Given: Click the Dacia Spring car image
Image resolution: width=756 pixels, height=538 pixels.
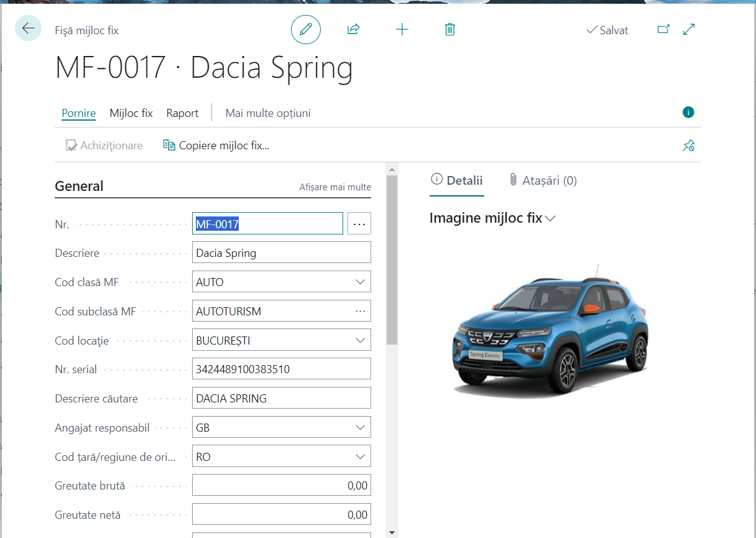Looking at the screenshot, I should [551, 333].
